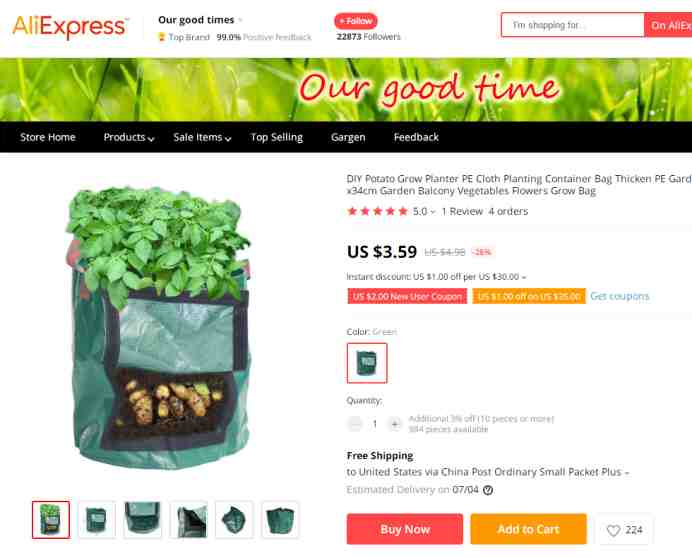Focus the I'm shopping for search field

point(572,25)
